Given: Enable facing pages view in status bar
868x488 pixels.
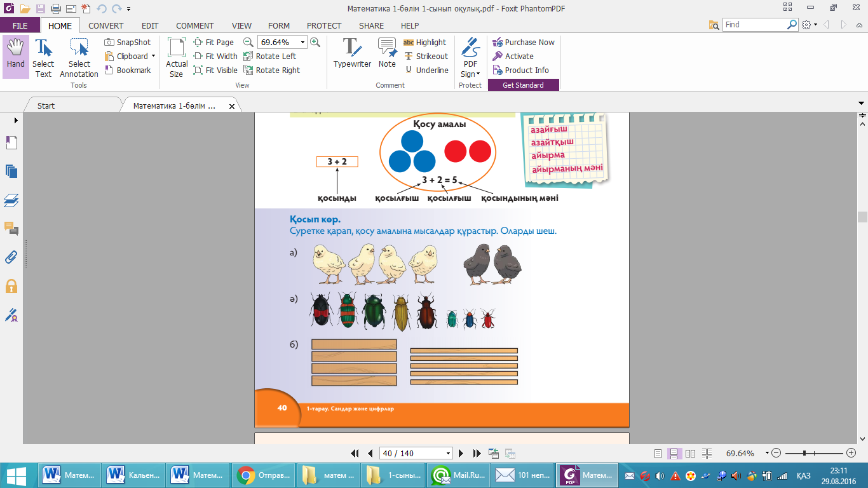Looking at the screenshot, I should pos(689,454).
